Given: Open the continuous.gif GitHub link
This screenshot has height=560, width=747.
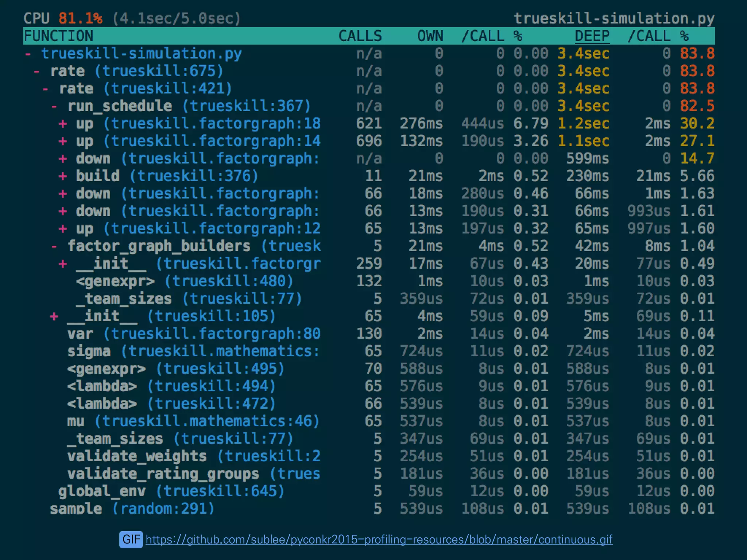Looking at the screenshot, I should [379, 540].
